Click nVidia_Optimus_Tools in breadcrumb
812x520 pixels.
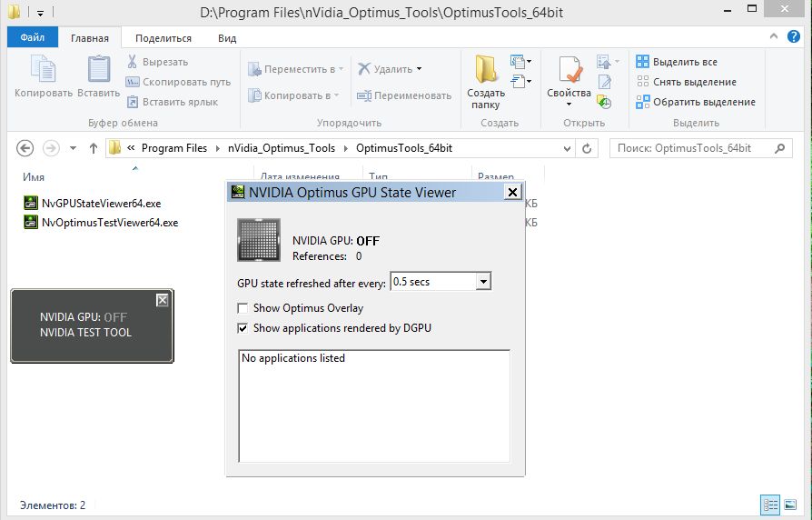(x=282, y=148)
